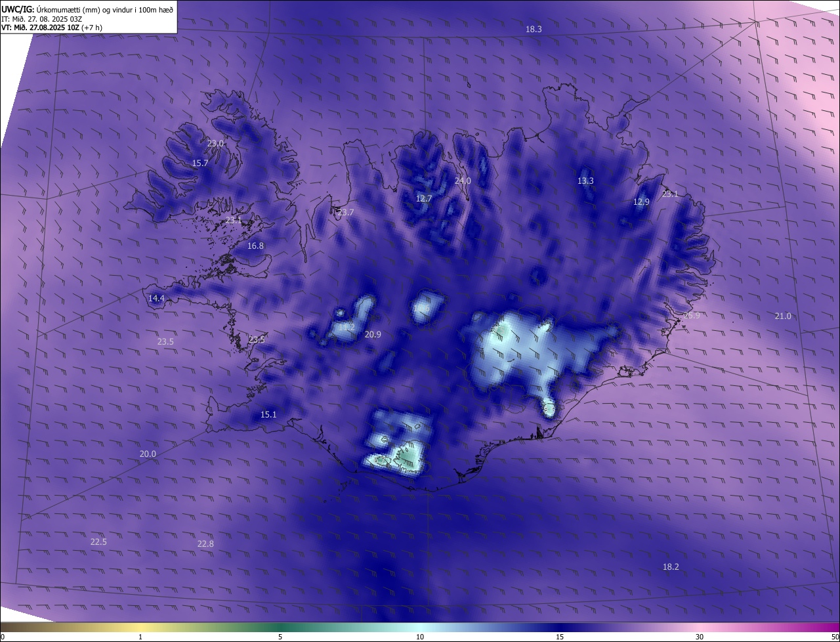Click the 30 label on the colour scale
This screenshot has width=840, height=642.
coord(700,637)
